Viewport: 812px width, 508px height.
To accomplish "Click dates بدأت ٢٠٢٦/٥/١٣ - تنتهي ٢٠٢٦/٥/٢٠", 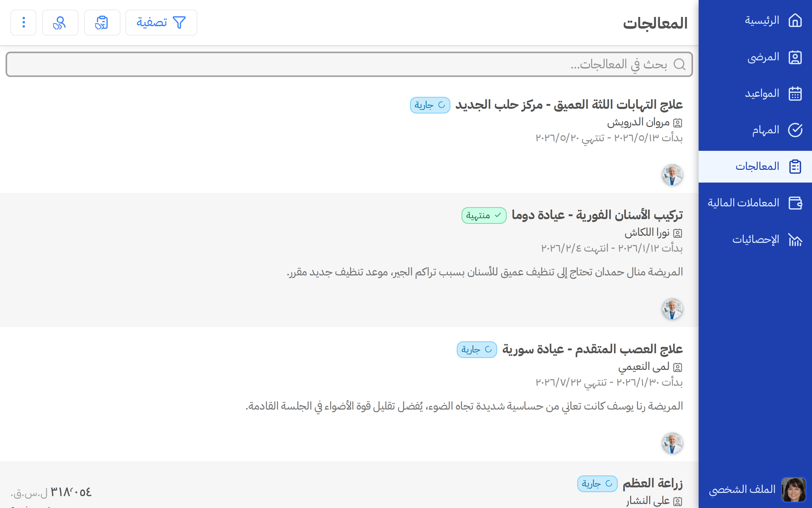I will pos(609,138).
